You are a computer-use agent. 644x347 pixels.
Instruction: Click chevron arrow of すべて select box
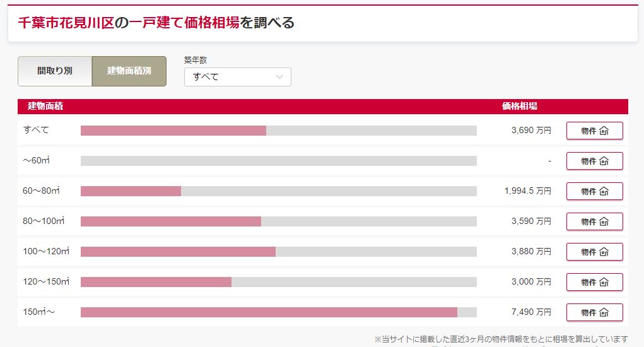click(x=279, y=77)
